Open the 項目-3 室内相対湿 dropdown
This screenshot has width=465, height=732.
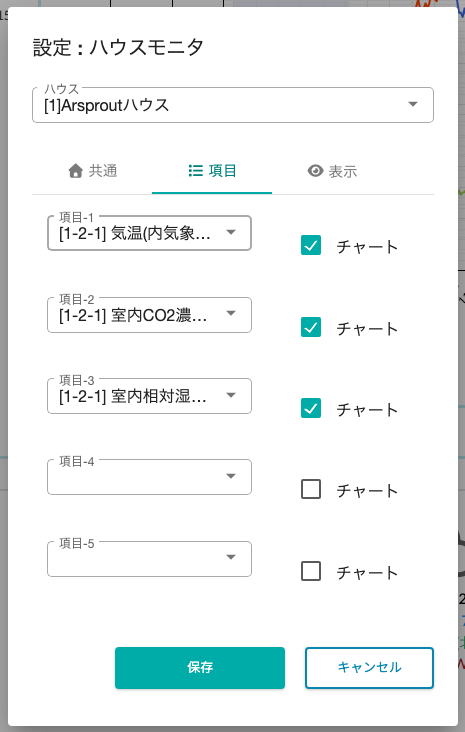149,396
